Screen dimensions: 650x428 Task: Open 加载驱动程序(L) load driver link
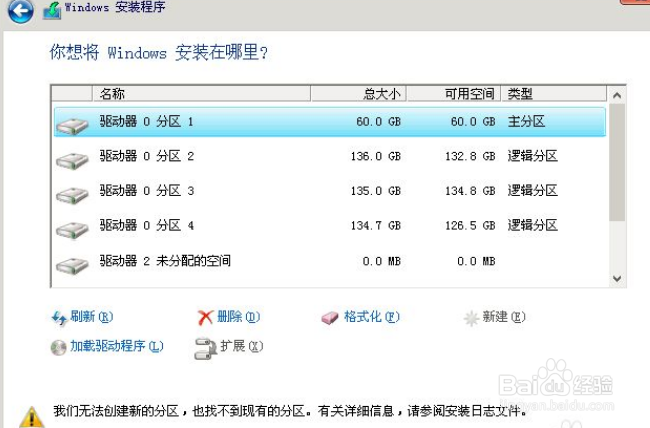click(117, 346)
